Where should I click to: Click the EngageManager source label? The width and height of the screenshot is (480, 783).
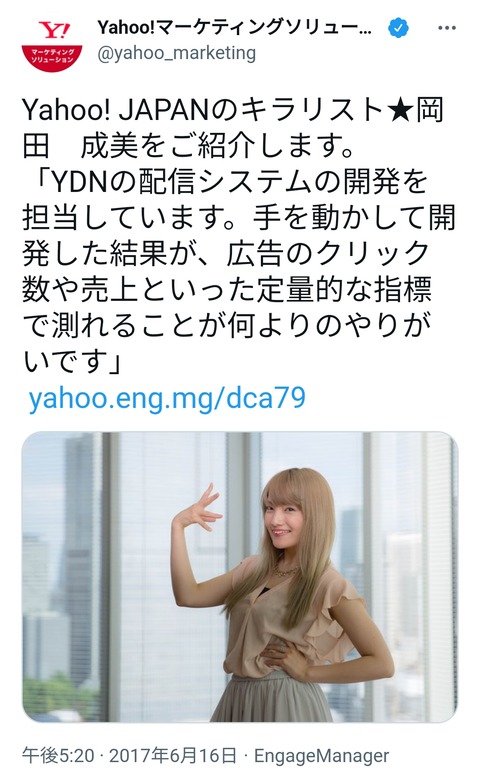321,756
